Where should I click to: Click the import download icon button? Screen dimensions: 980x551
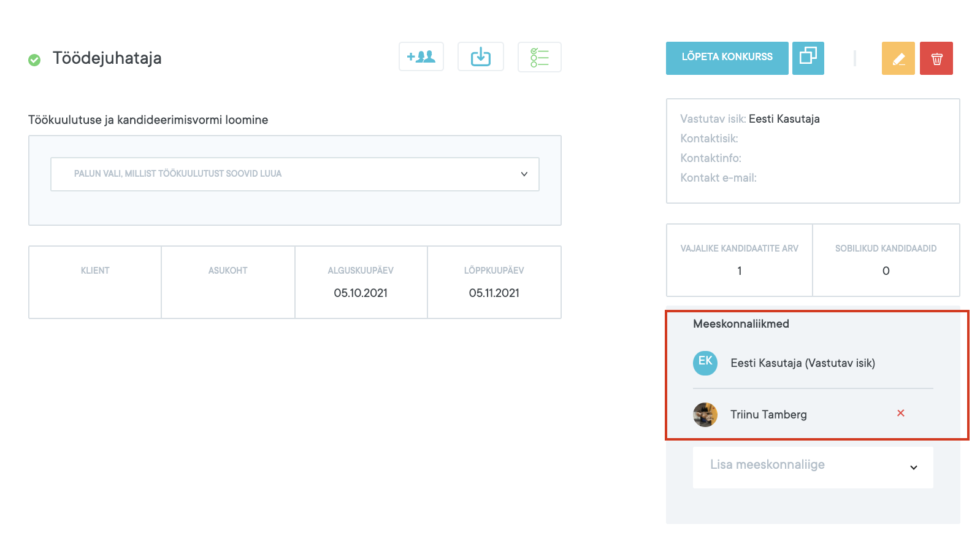[x=480, y=57]
